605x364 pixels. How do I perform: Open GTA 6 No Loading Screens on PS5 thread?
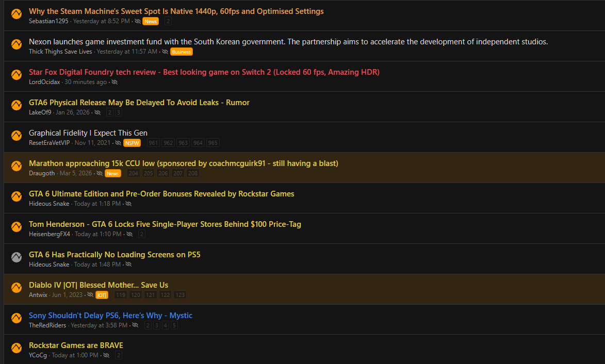click(115, 255)
